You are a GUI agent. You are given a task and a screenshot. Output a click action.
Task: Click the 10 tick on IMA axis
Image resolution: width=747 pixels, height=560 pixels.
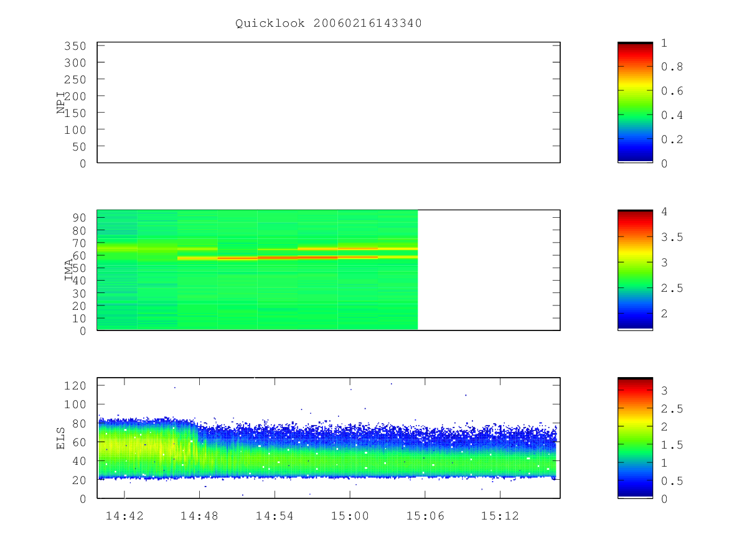pos(80,318)
